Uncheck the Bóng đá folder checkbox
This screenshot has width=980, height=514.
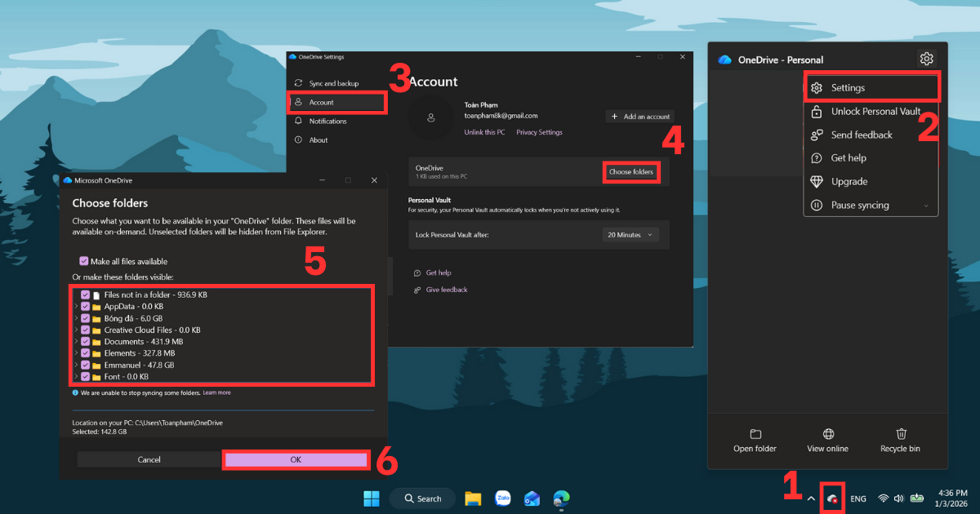84,320
